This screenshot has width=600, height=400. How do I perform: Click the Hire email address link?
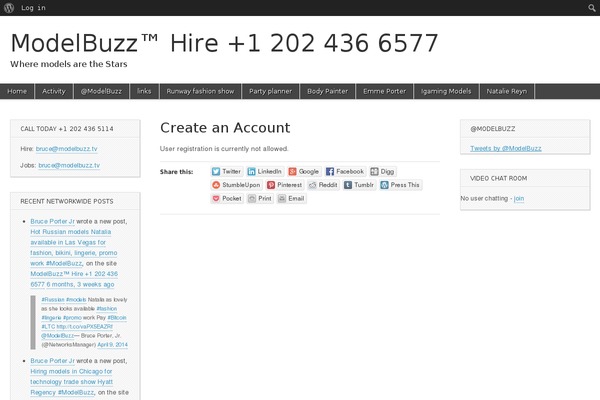67,149
